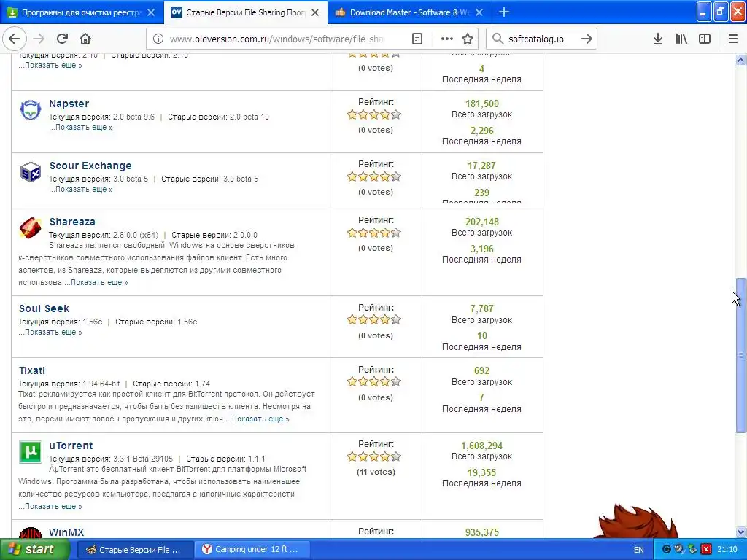The height and width of the screenshot is (560, 747).
Task: Open the Windows start menu
Action: click(x=34, y=550)
